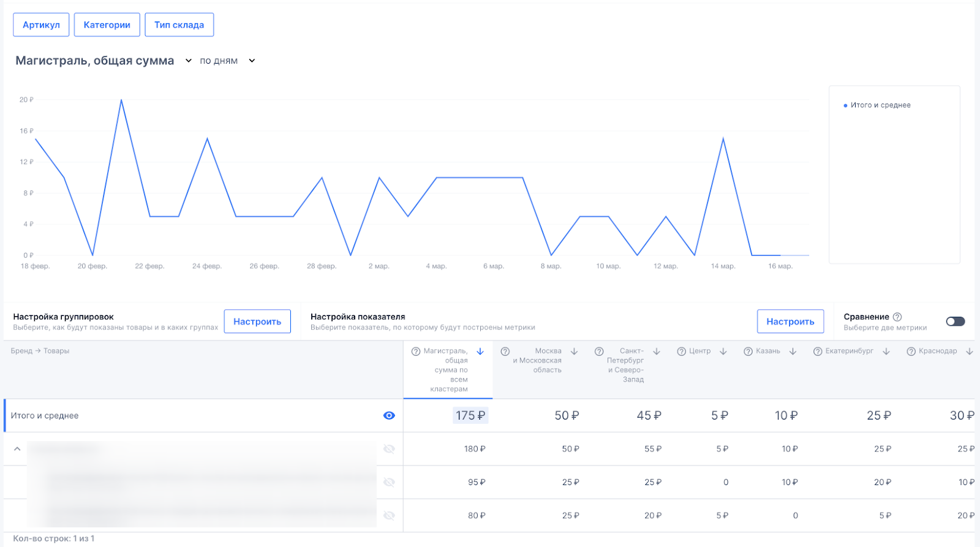
Task: Open the Магистраль, общая сумма metric dropdown
Action: tap(189, 61)
